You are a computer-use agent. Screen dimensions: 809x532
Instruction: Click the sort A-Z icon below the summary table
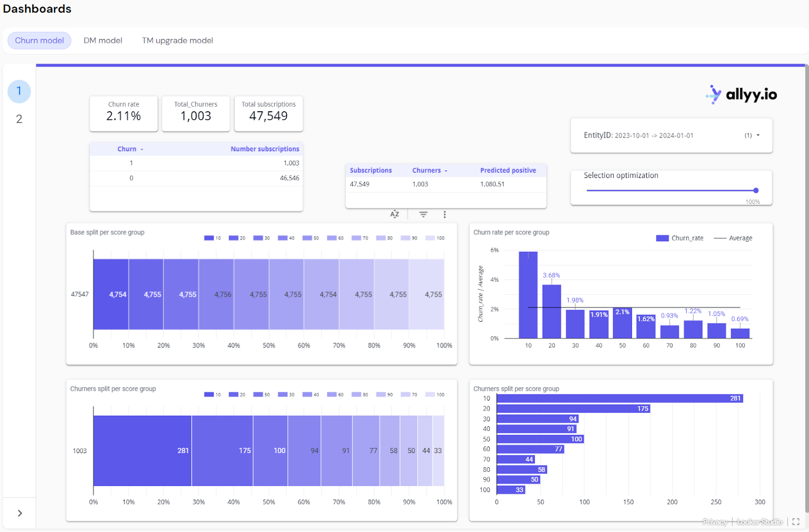pyautogui.click(x=394, y=214)
